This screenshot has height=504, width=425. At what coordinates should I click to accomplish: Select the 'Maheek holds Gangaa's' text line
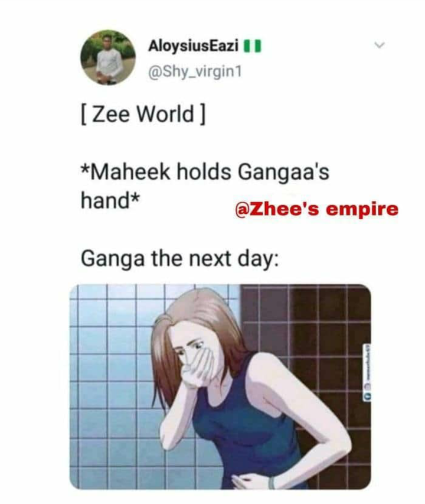(x=205, y=173)
